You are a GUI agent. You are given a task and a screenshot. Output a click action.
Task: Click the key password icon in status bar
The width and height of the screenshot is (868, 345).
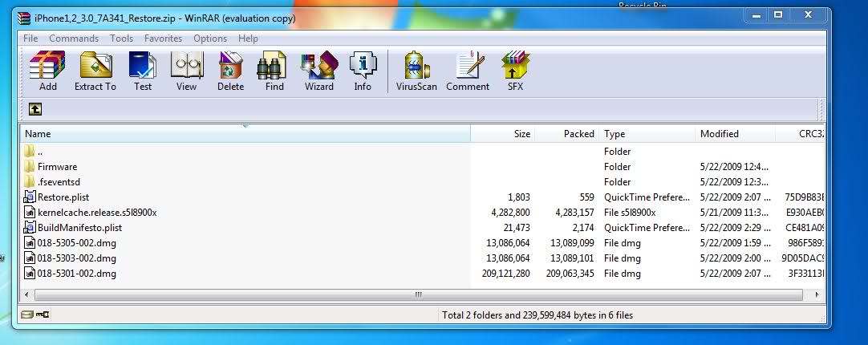[x=43, y=315]
